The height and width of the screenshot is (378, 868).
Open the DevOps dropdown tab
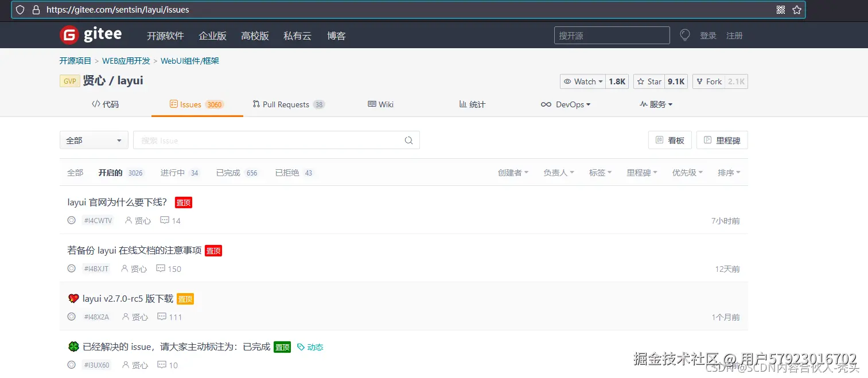[565, 104]
